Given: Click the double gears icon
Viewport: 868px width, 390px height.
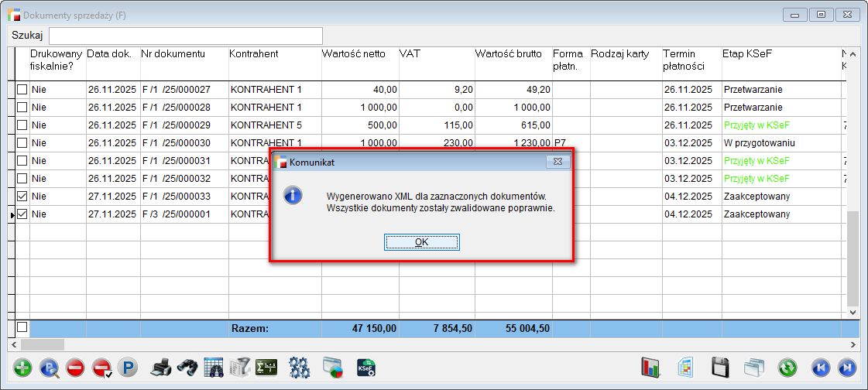Looking at the screenshot, I should pyautogui.click(x=299, y=368).
